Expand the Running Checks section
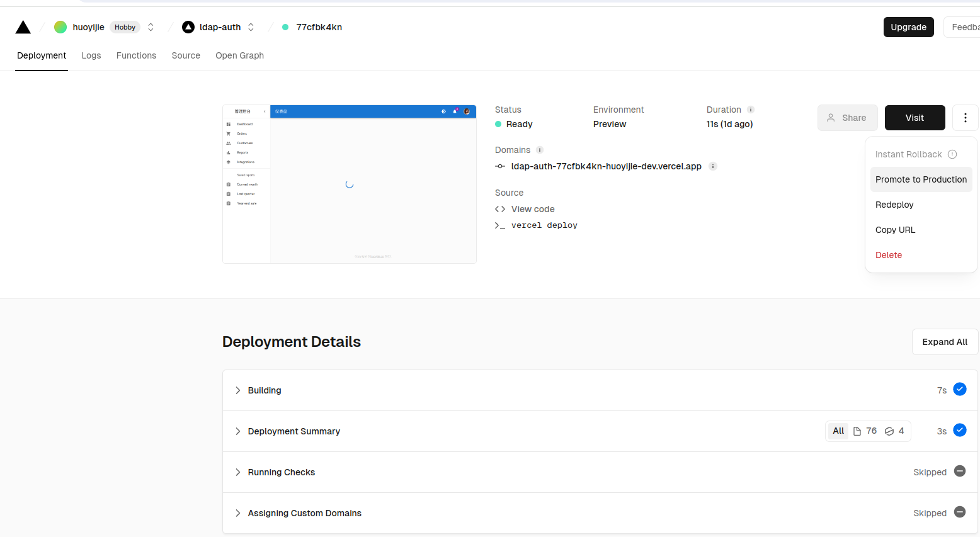This screenshot has height=537, width=980. 238,472
